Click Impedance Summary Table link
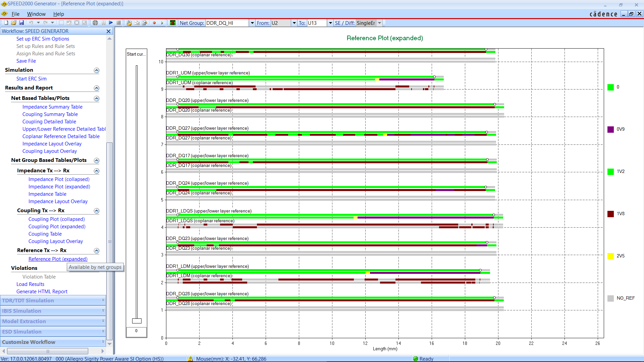Viewport: 644px width, 362px height. (52, 107)
